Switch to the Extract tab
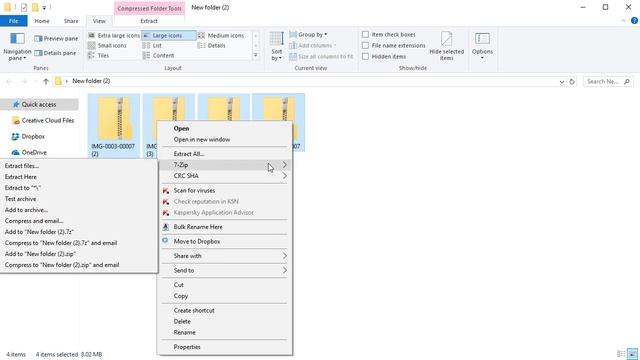 tap(149, 21)
